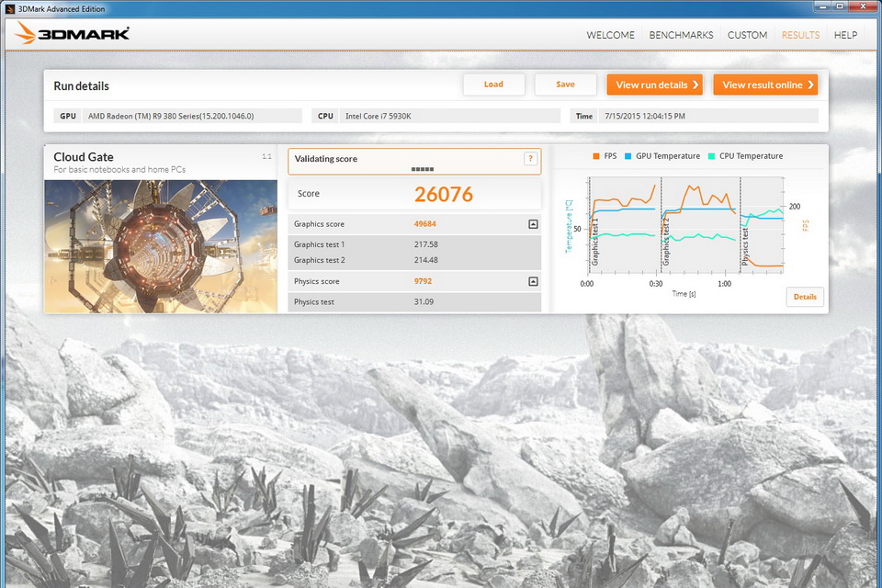Click the CPU label in run details
882x588 pixels.
pyautogui.click(x=325, y=116)
